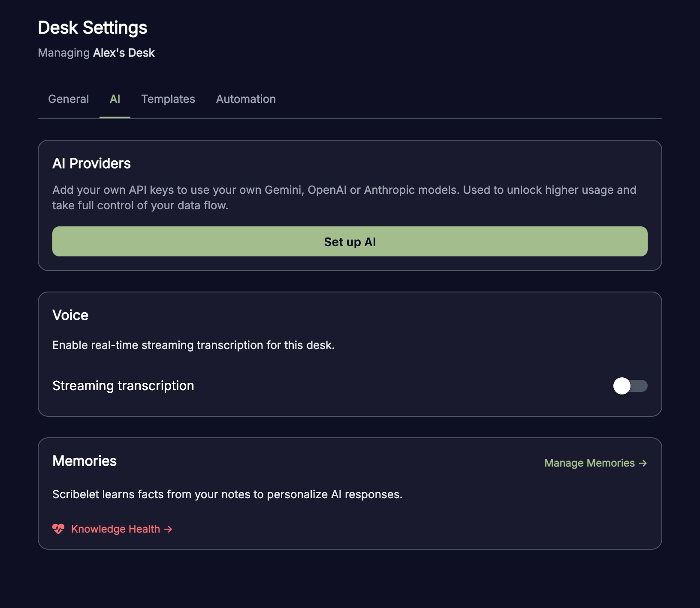700x608 pixels.
Task: Open the Knowledge Health link
Action: (x=122, y=529)
